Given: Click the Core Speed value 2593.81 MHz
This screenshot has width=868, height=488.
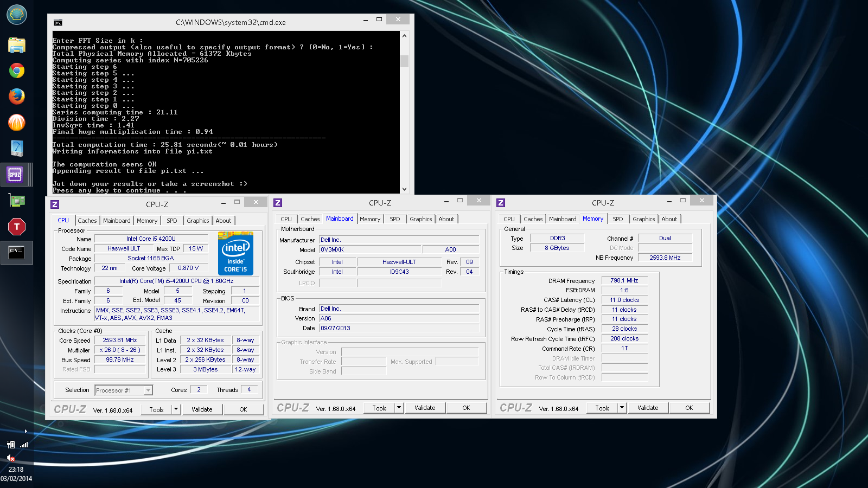Looking at the screenshot, I should tap(120, 341).
